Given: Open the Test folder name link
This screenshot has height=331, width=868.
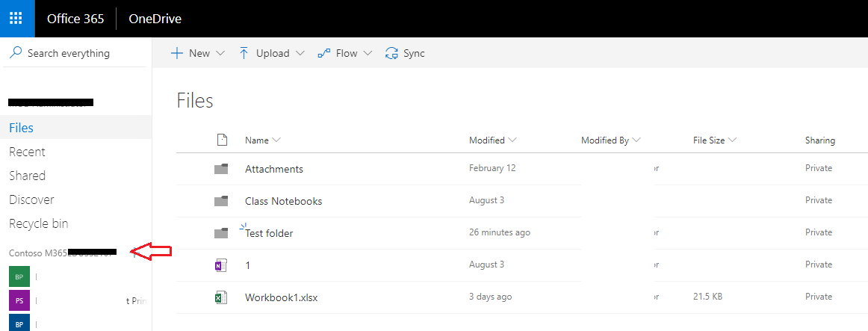Looking at the screenshot, I should (269, 233).
